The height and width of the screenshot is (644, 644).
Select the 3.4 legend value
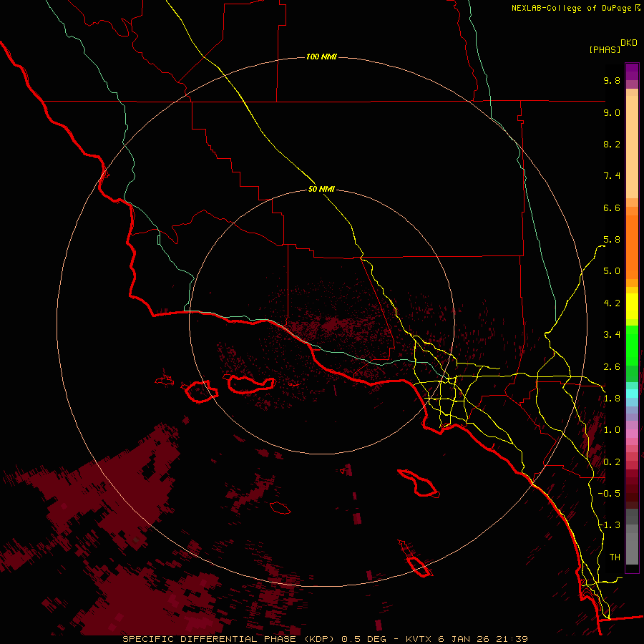[612, 335]
